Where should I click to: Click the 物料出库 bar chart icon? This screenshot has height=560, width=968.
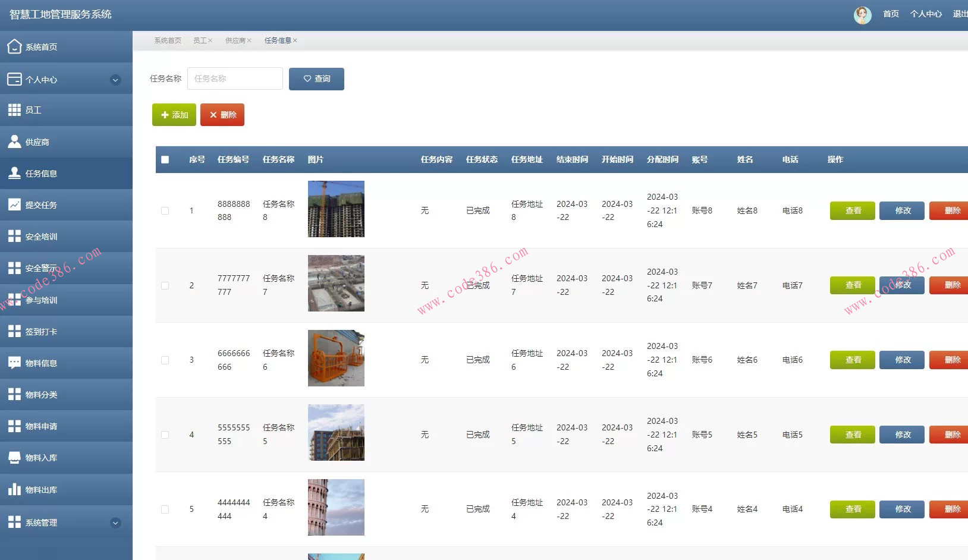14,489
